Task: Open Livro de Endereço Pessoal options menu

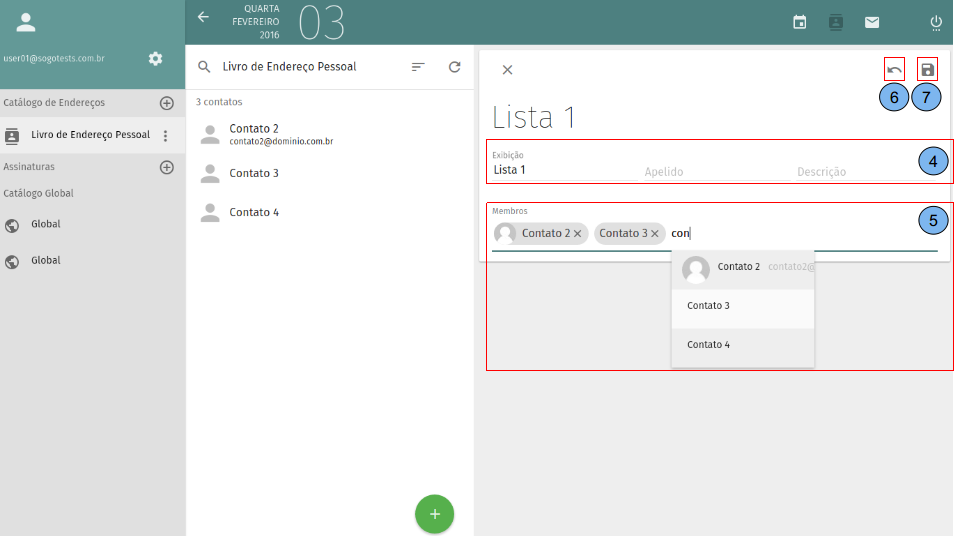Action: click(166, 136)
